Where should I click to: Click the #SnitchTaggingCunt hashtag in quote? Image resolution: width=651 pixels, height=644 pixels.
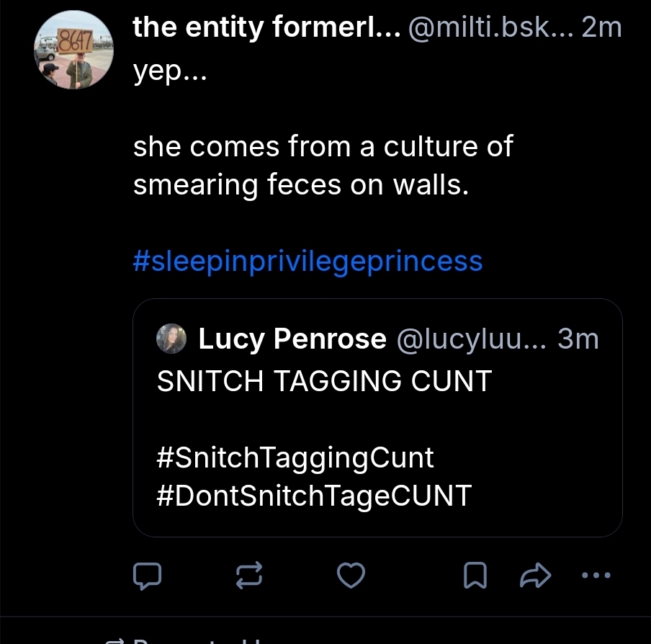pos(295,457)
